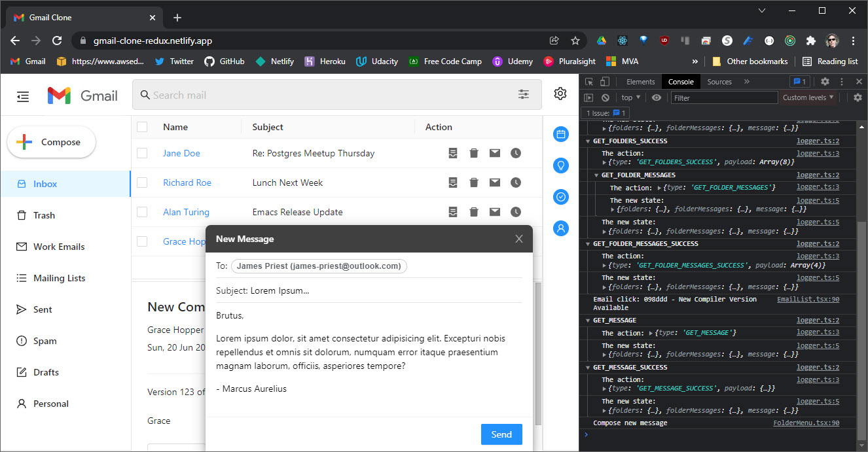Archive the Alan Turing email

[x=452, y=212]
